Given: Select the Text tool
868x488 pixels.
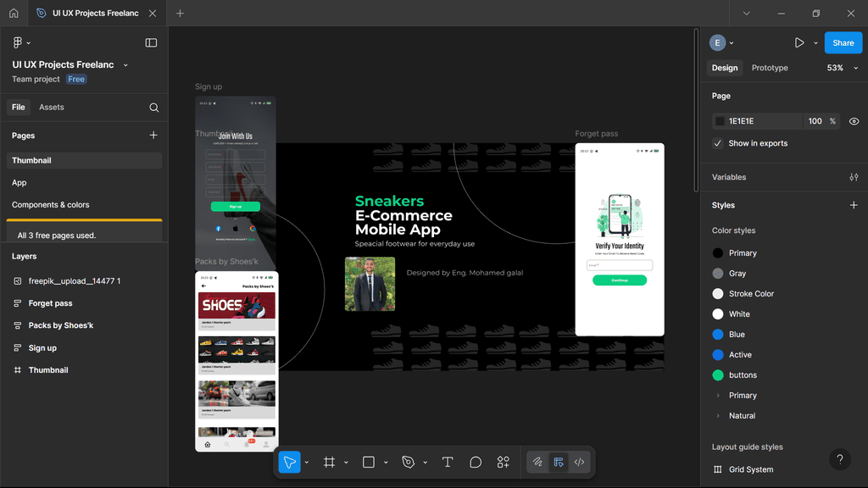Looking at the screenshot, I should point(448,462).
